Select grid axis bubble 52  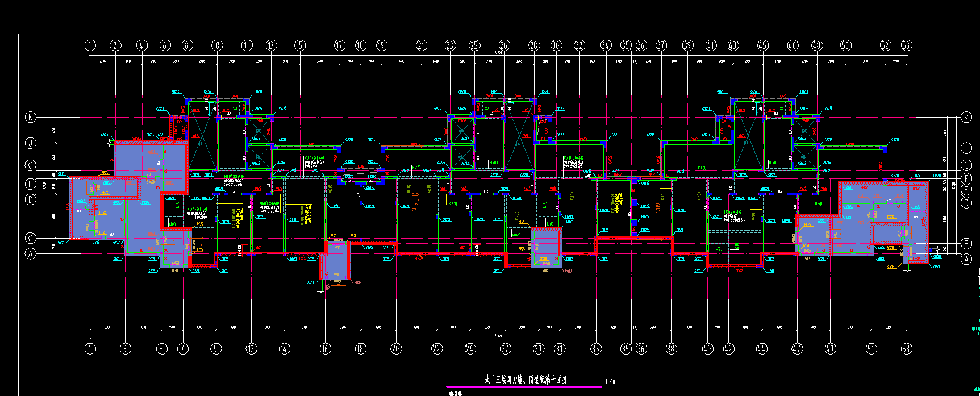pyautogui.click(x=886, y=45)
